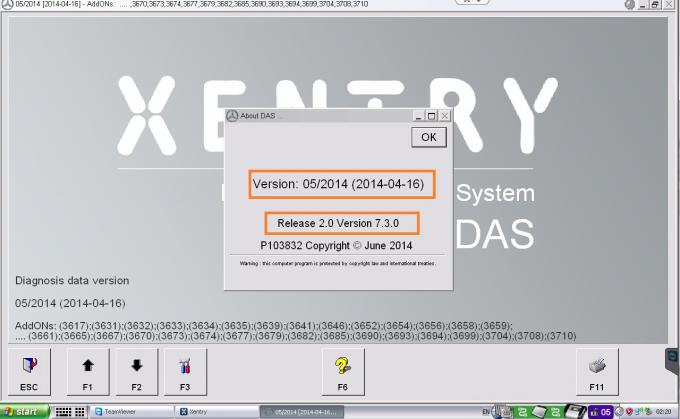Click the Mercedes logo in main title bar
Screen dimensions: 680x419
pyautogui.click(x=7, y=4)
